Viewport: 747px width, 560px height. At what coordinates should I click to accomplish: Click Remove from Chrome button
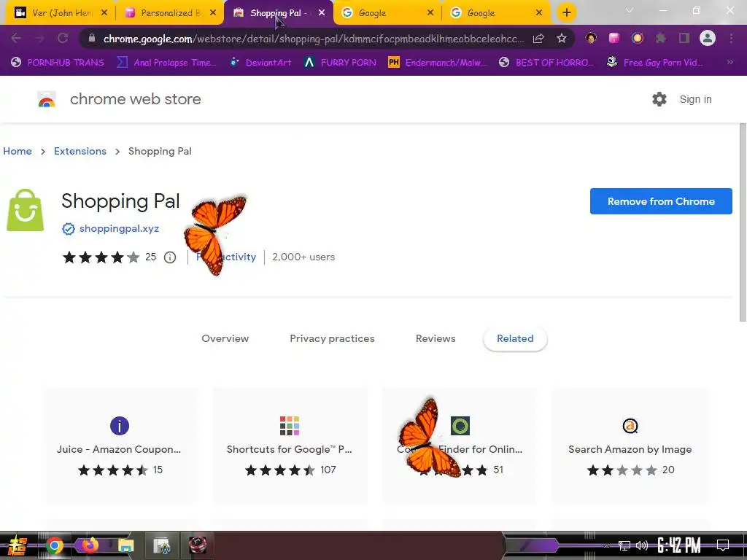[661, 201]
